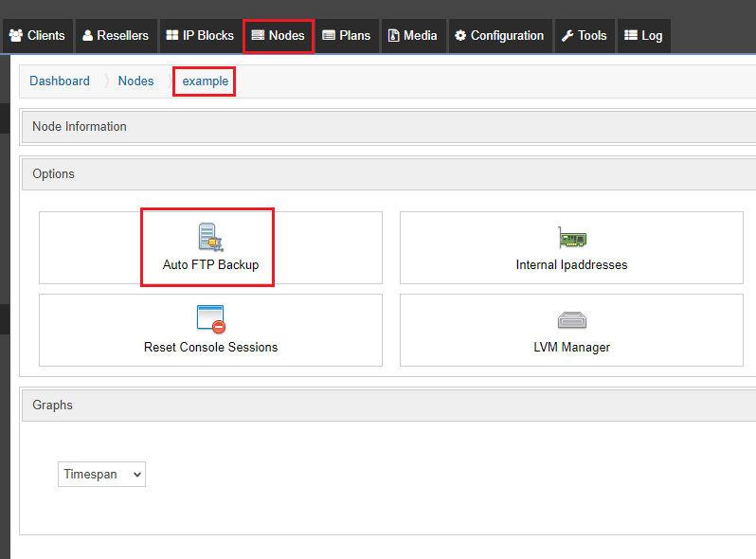
Task: Click the Dashboard breadcrumb link
Action: pos(60,81)
